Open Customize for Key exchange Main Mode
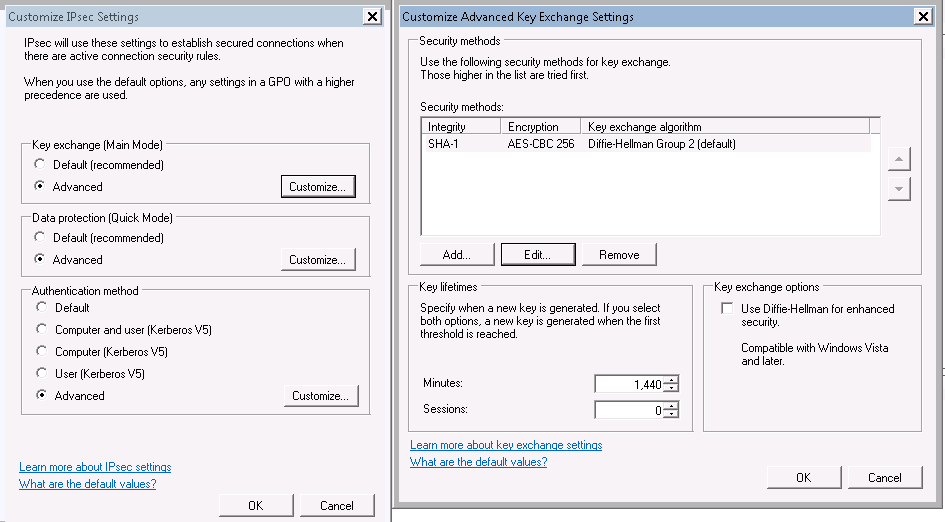Viewport: 945px width, 522px height. (x=318, y=186)
